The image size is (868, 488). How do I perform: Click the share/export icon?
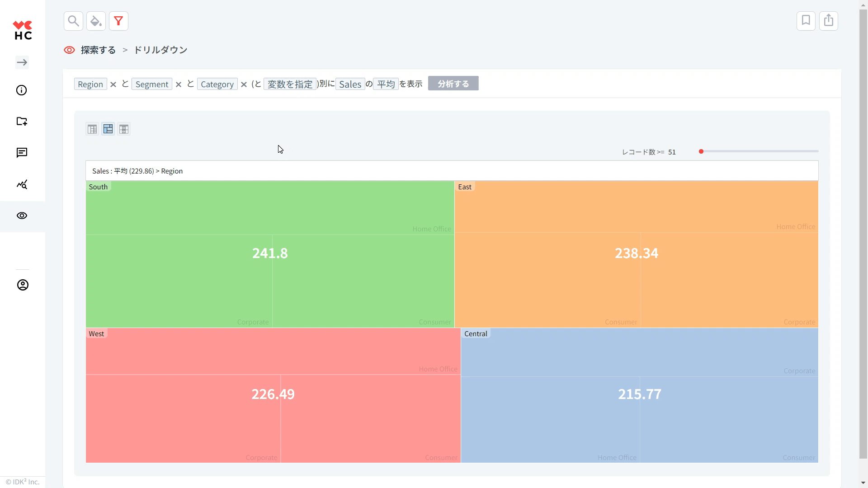[828, 21]
